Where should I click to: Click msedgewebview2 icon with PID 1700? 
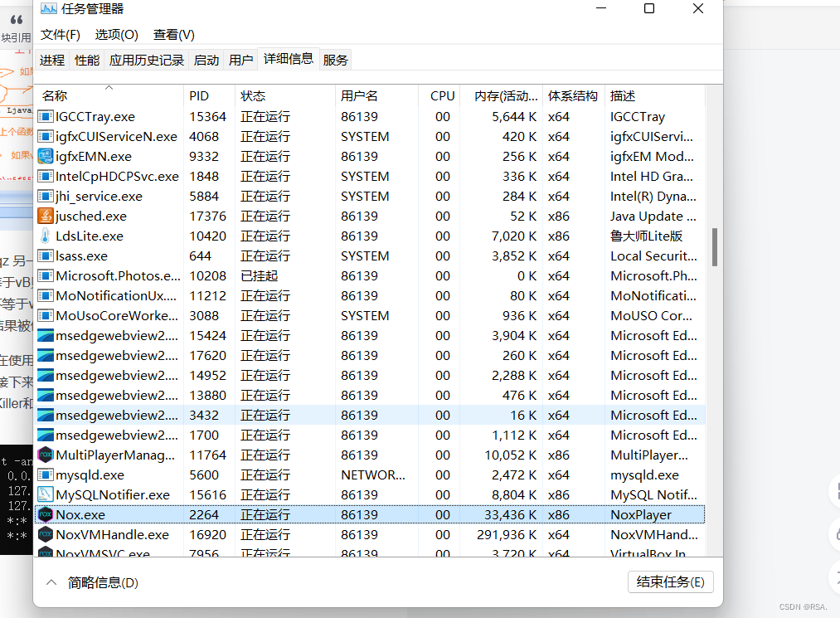click(46, 435)
